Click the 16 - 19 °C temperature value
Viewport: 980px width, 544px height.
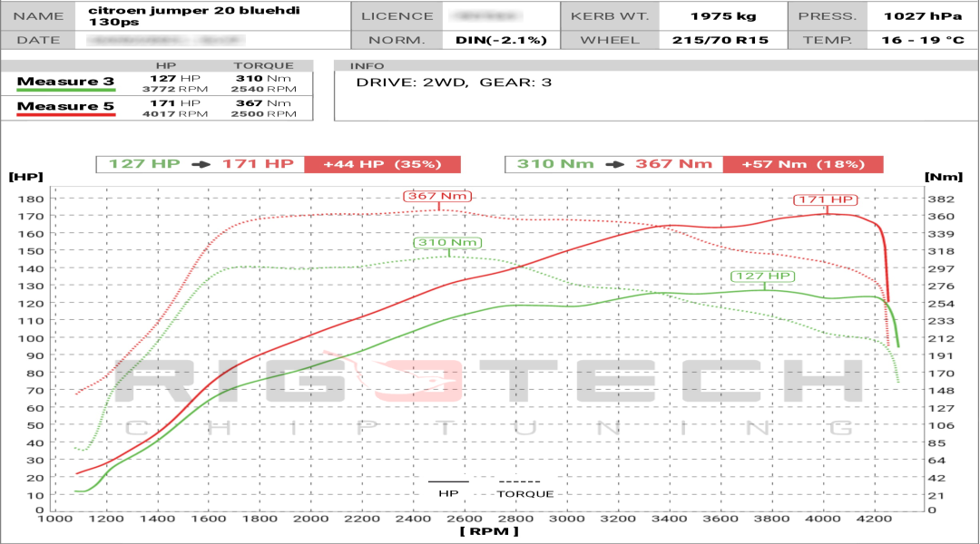click(x=923, y=40)
